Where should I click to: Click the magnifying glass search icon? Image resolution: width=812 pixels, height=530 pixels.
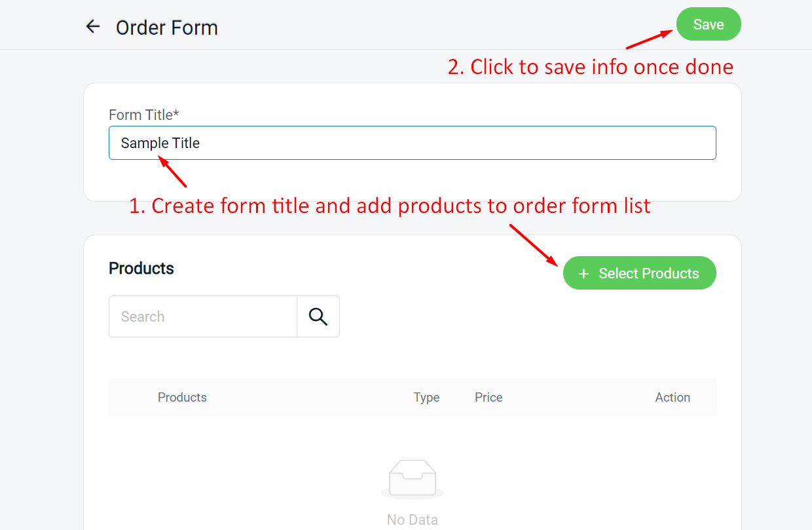point(318,316)
